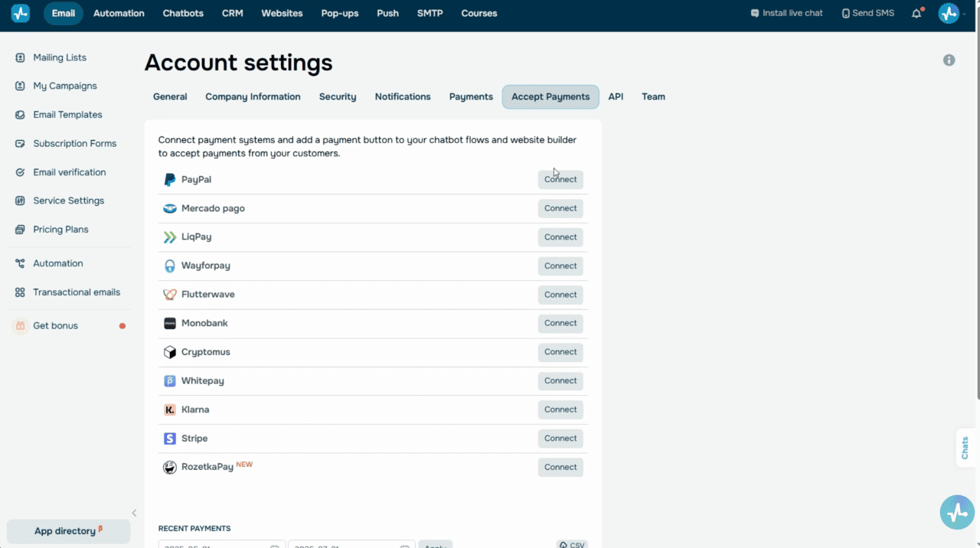Click the PayPal logo icon
The height and width of the screenshot is (548, 980).
tap(170, 180)
